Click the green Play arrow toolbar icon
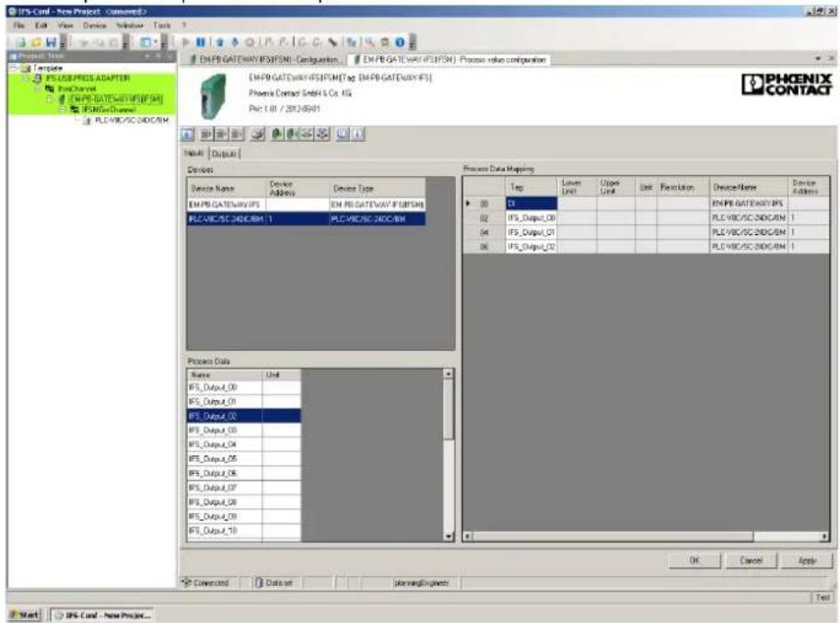The image size is (840, 623). coord(186,41)
